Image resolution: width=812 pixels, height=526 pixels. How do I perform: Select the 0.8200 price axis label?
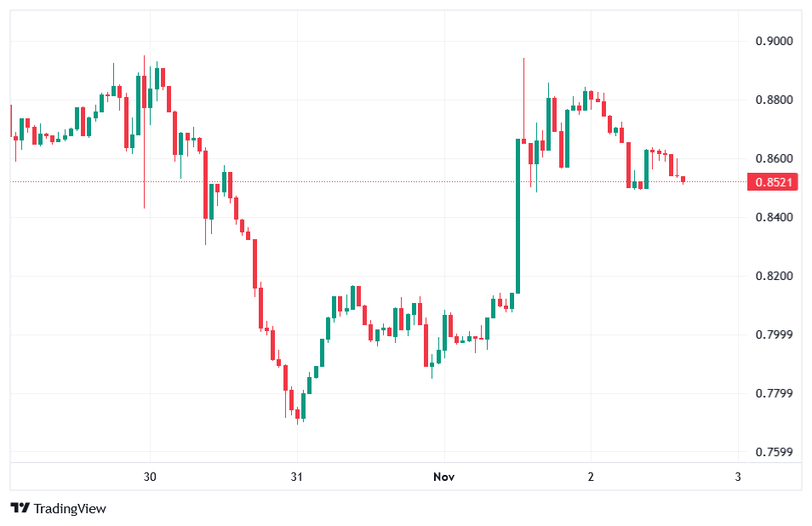[774, 277]
